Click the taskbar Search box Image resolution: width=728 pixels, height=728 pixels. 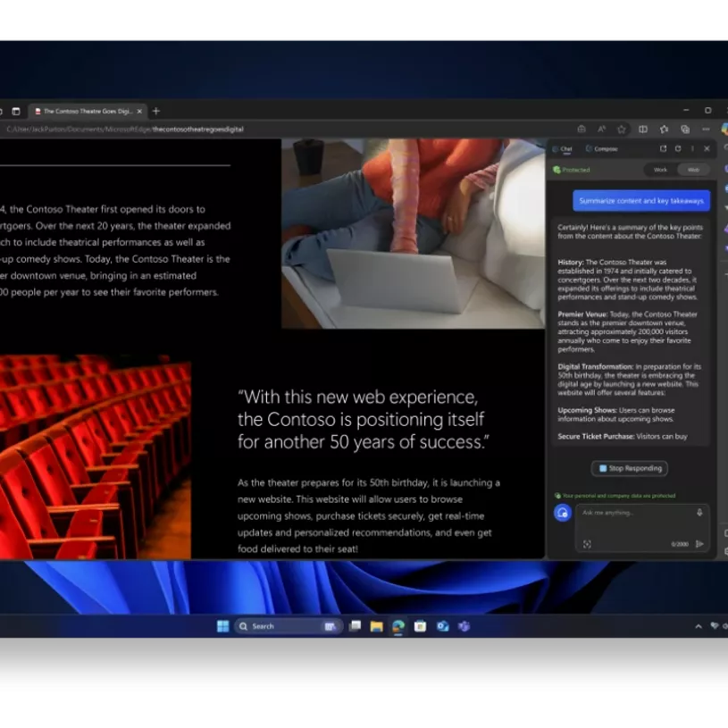[289, 626]
